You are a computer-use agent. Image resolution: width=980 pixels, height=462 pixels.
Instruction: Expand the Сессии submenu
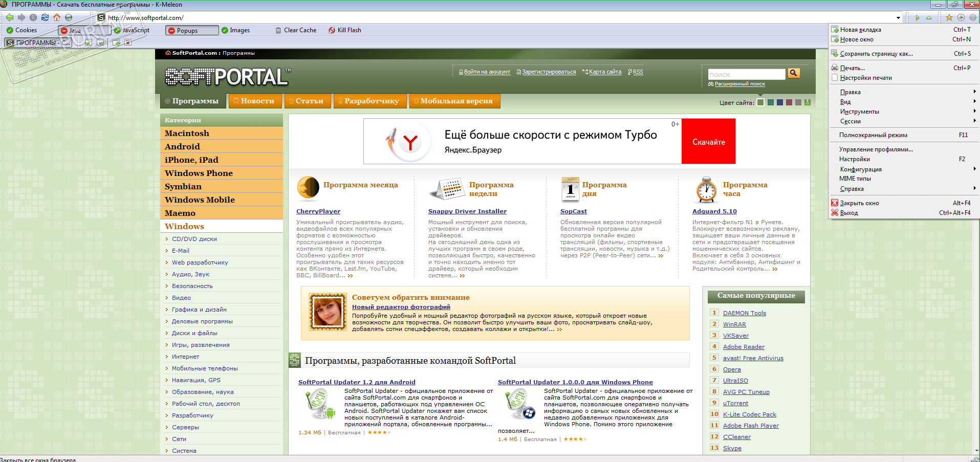904,121
